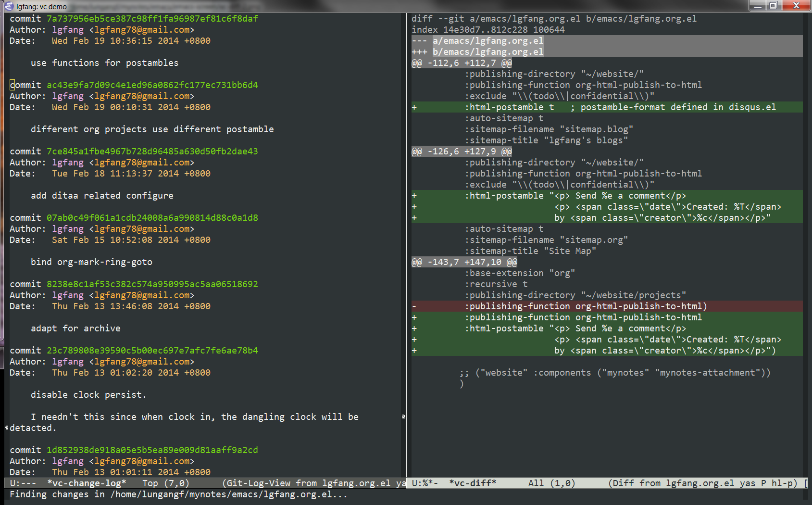Jump to hunk header '@@ -126,6 +127,9 @@'
812x505 pixels.
point(462,151)
